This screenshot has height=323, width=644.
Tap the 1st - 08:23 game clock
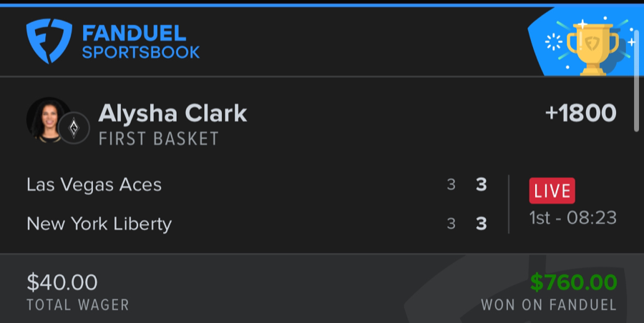(x=572, y=217)
